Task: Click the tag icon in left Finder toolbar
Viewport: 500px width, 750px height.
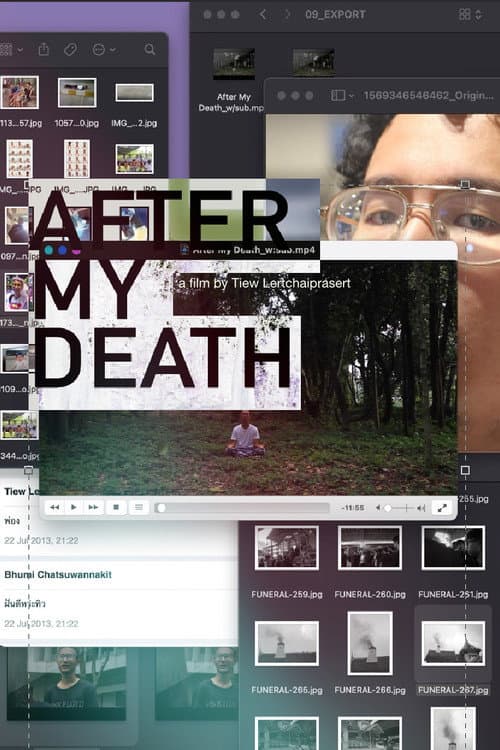Action: pos(70,49)
